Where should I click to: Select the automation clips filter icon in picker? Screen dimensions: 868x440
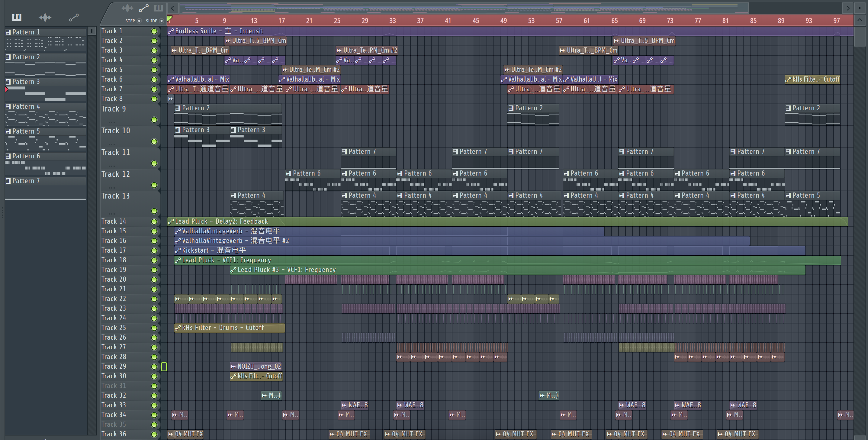coord(73,18)
